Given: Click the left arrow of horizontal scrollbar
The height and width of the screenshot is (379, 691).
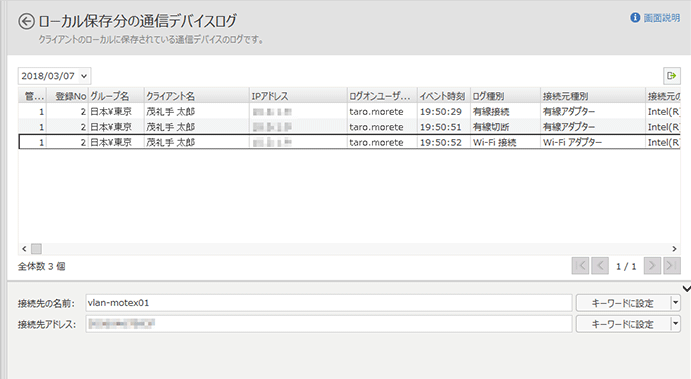Looking at the screenshot, I should point(24,249).
